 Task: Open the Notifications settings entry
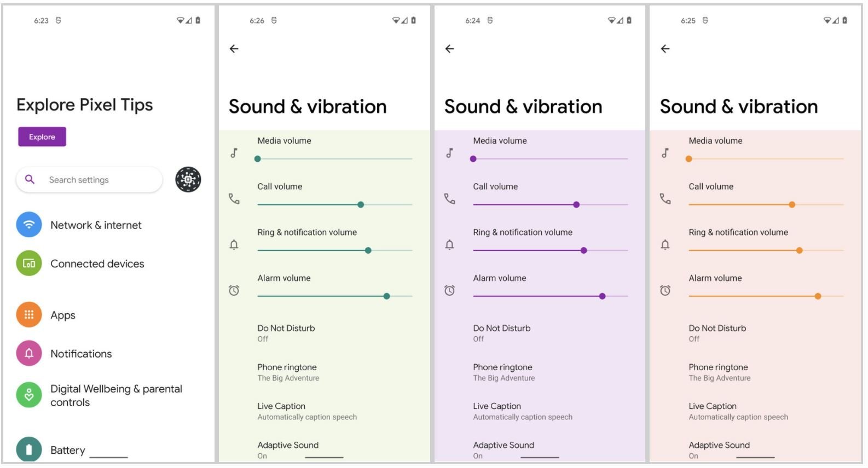[81, 354]
